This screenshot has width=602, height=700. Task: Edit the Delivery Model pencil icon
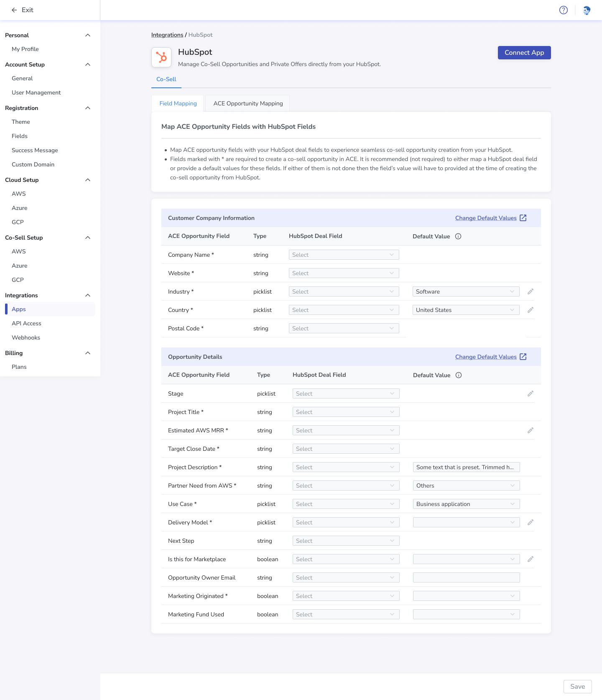[x=531, y=522]
